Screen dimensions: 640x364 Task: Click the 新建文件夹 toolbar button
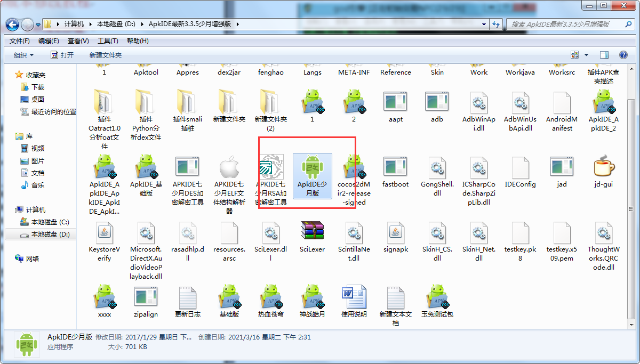[x=106, y=55]
